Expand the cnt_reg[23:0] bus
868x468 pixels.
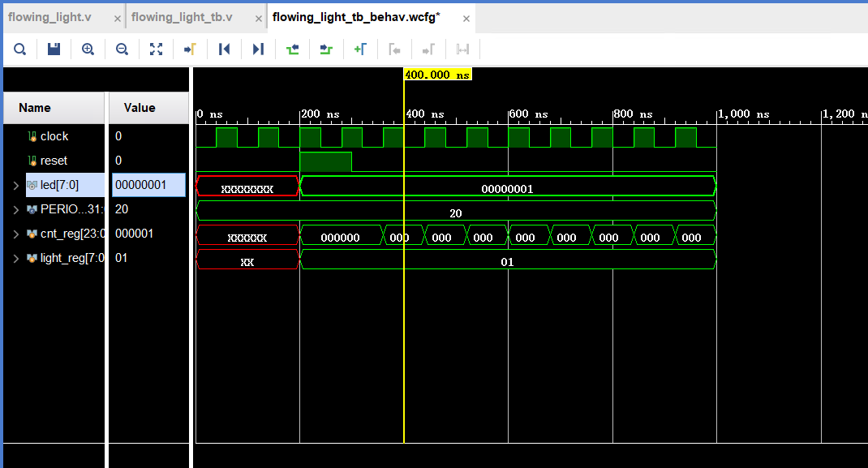(16, 234)
